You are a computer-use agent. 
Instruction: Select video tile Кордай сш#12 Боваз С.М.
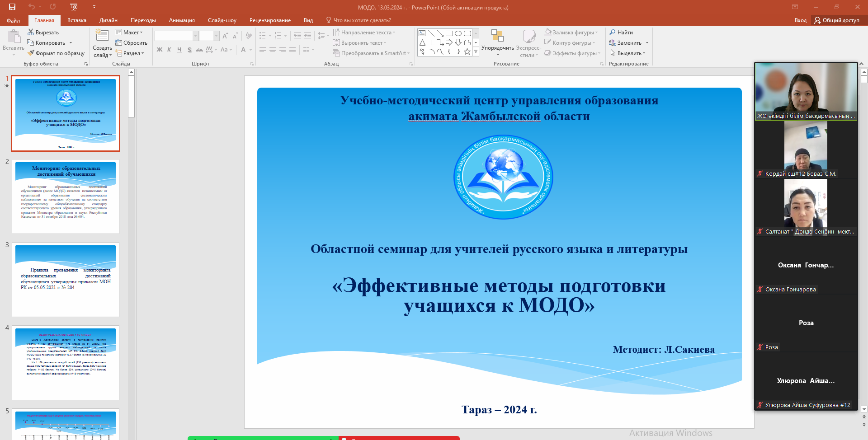[806, 150]
